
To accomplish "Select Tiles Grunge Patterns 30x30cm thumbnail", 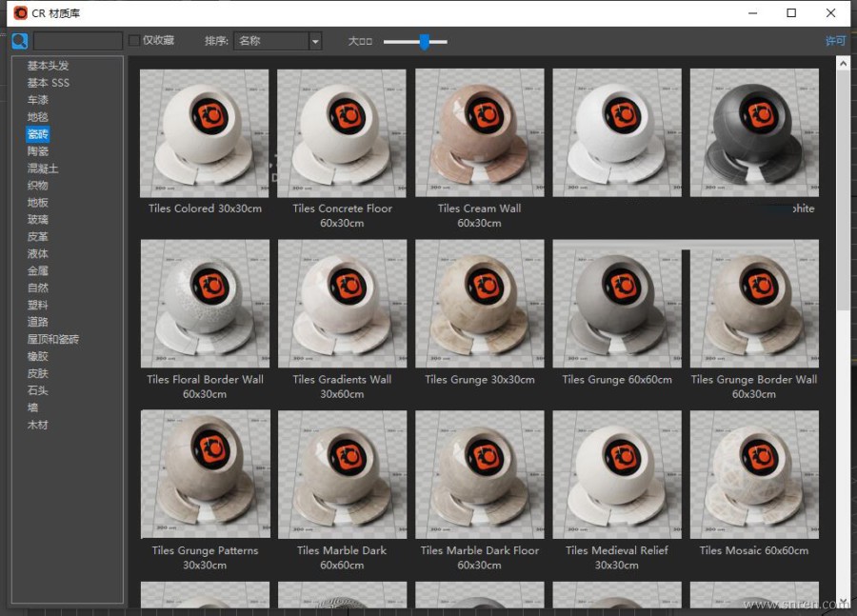I will pos(205,474).
